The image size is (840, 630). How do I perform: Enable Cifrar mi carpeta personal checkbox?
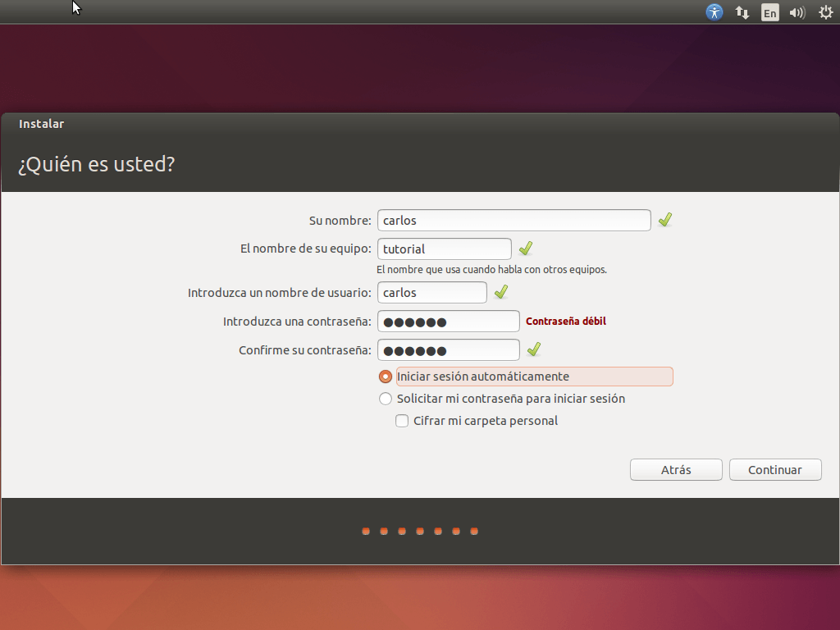402,421
